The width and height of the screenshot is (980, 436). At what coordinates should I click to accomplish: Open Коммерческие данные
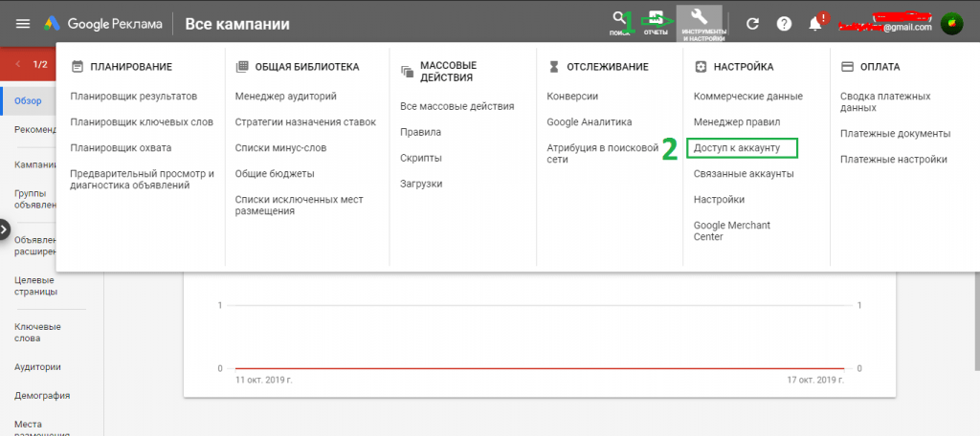pos(748,97)
